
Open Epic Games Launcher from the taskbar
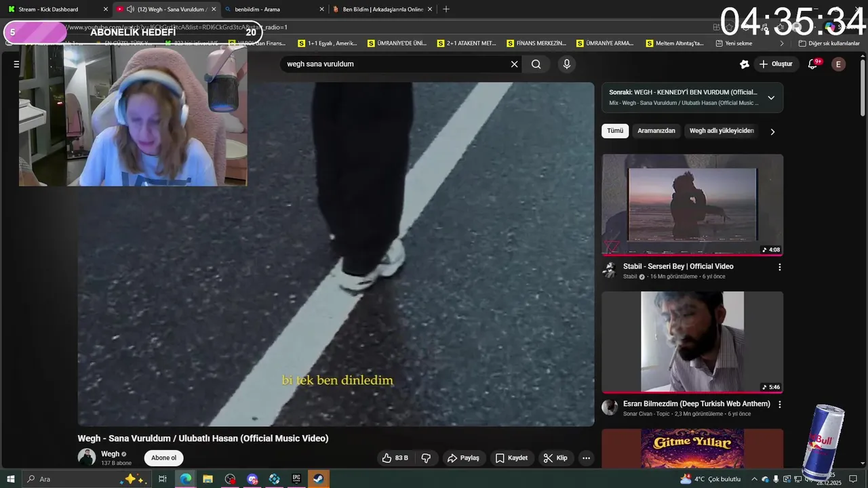coord(296,479)
